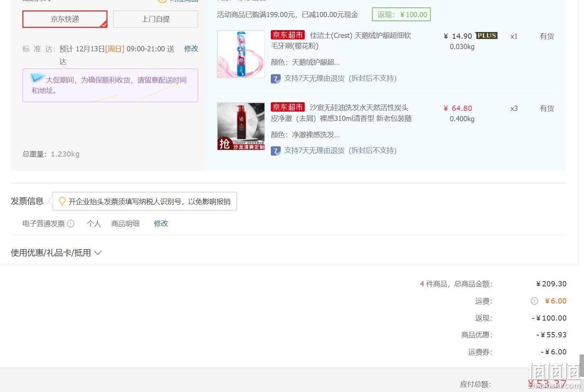Click ¥6.00 shipping fee amount
Screen dimensions: 584x392
[556, 301]
